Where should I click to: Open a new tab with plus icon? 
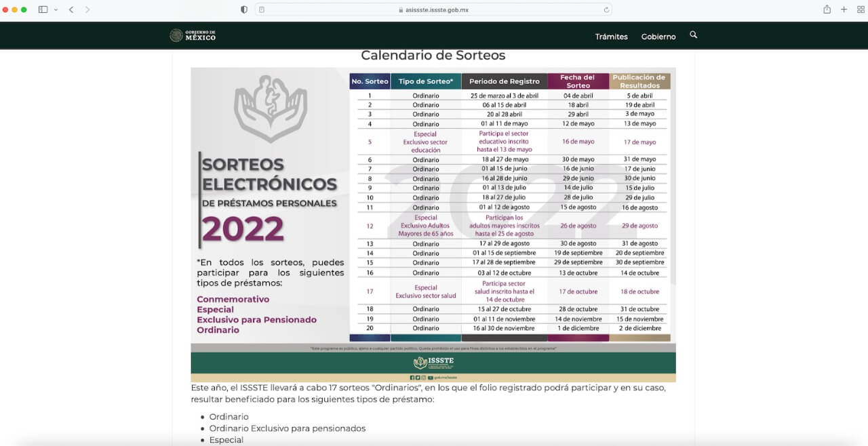[844, 9]
